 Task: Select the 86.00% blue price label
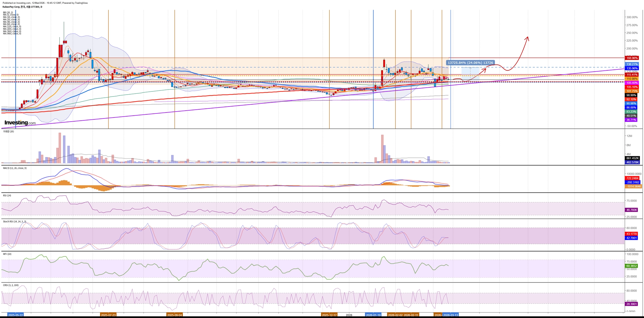[x=631, y=107]
